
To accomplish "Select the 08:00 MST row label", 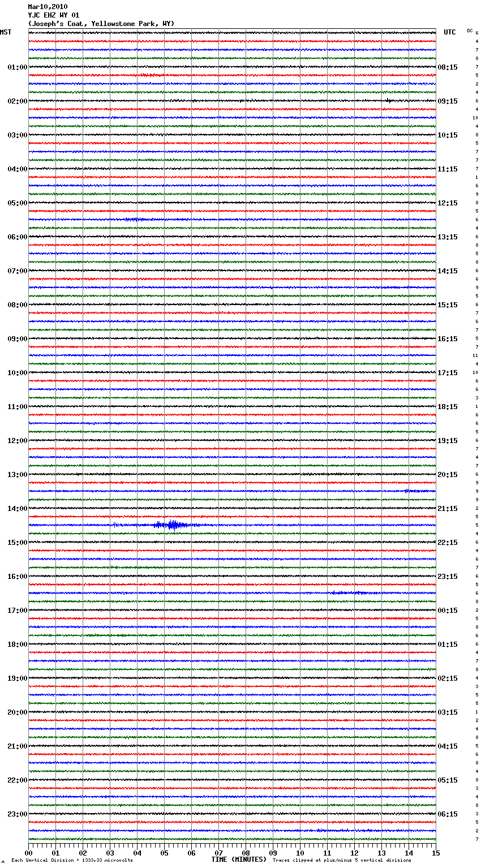I will tap(18, 305).
